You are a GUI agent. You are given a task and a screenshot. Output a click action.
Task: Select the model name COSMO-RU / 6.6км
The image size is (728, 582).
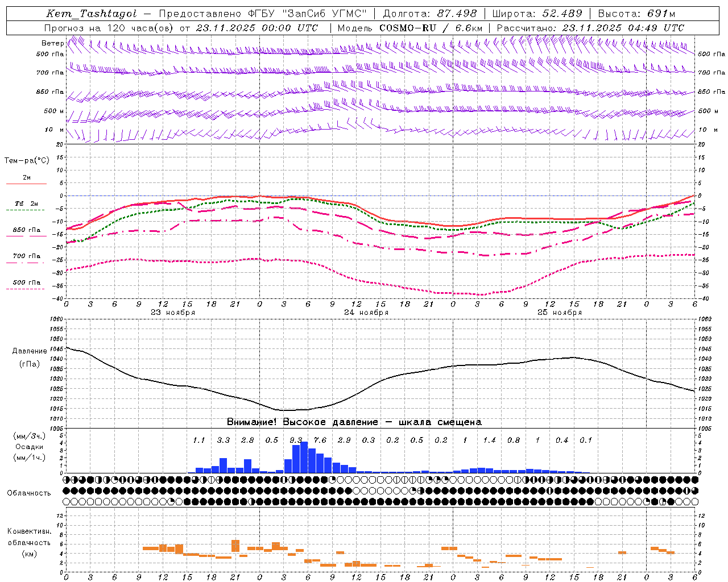tap(431, 28)
